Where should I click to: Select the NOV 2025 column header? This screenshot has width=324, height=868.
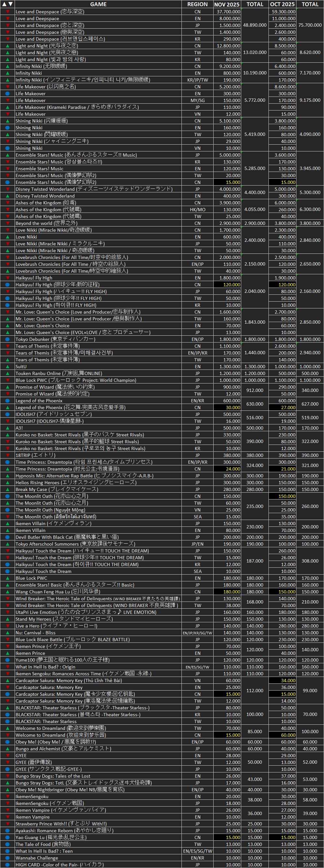[227, 4]
